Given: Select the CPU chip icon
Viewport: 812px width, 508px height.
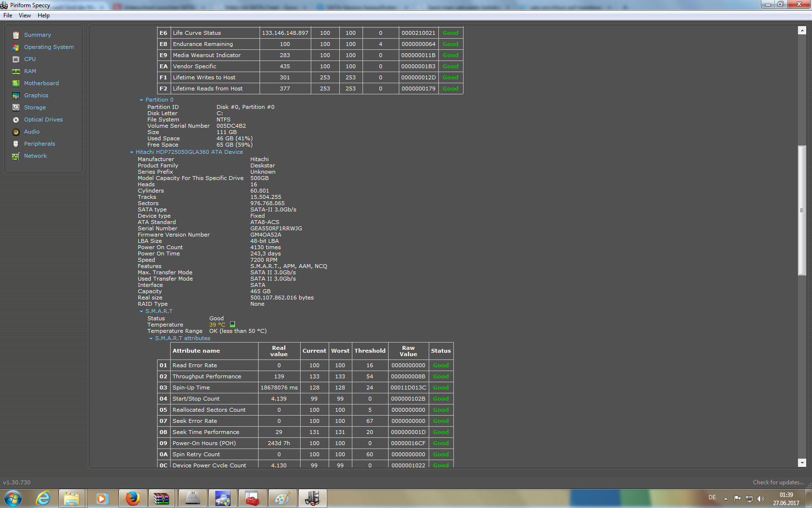Looking at the screenshot, I should tap(16, 59).
